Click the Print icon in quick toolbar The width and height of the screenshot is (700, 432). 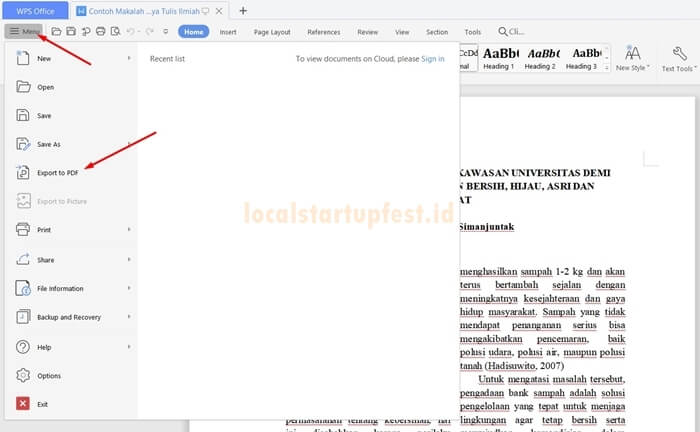tap(100, 31)
